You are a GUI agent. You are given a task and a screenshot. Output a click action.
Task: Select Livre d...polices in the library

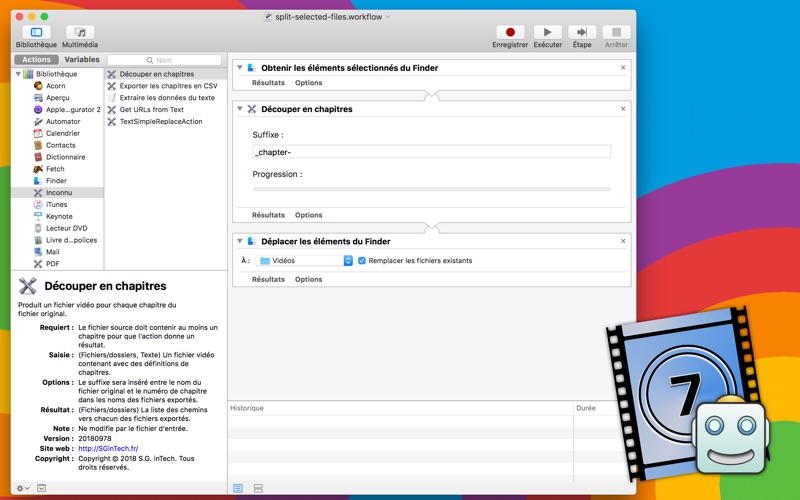point(71,240)
